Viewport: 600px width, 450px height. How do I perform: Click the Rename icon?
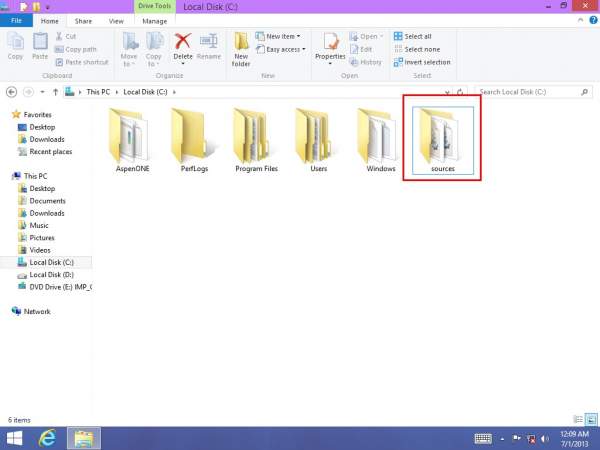coord(209,41)
